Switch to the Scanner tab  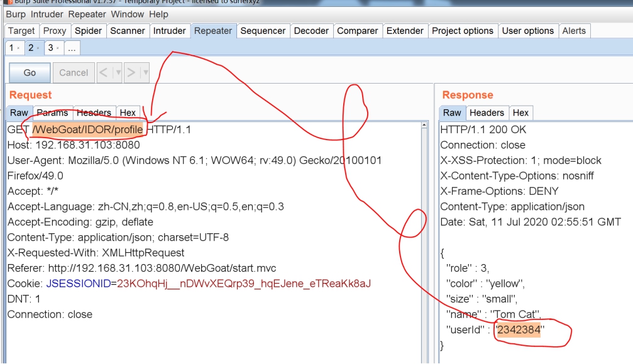[127, 31]
